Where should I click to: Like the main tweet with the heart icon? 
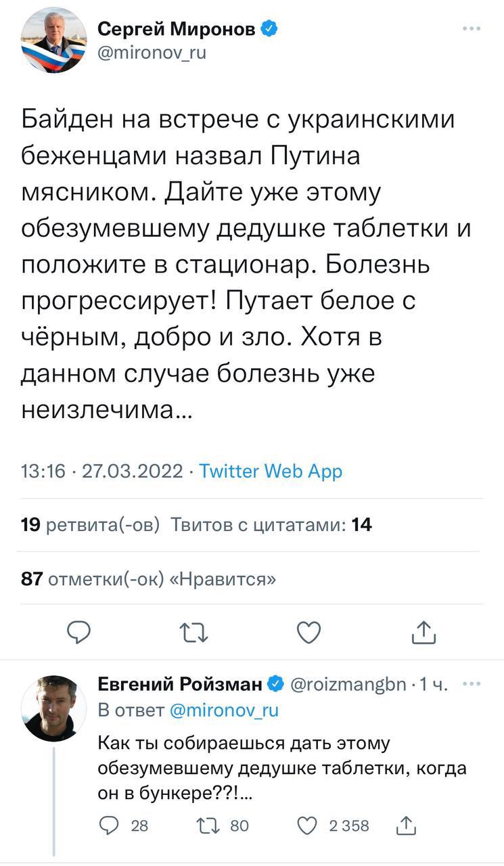pyautogui.click(x=309, y=632)
